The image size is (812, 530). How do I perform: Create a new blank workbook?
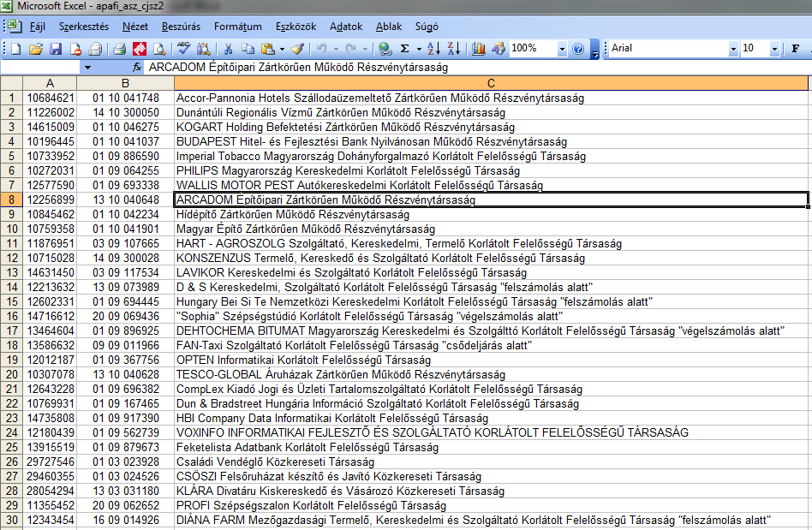point(16,49)
